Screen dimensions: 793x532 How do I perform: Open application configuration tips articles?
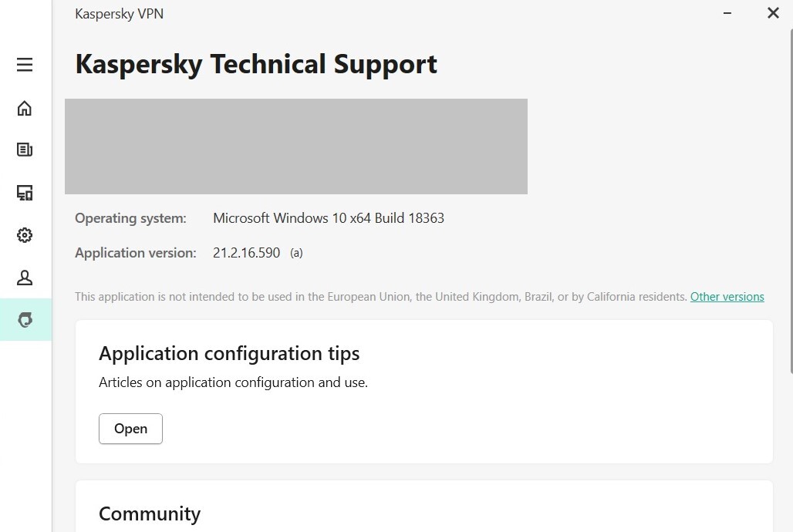coord(130,429)
